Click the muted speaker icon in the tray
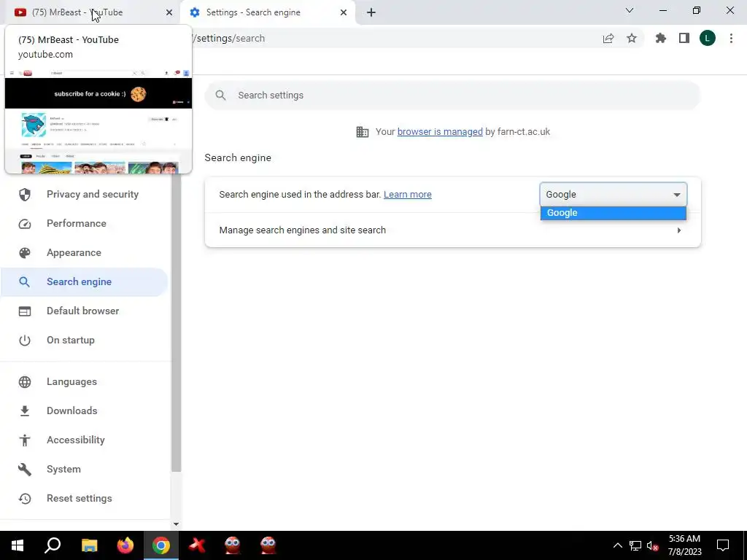747x560 pixels. tap(653, 545)
